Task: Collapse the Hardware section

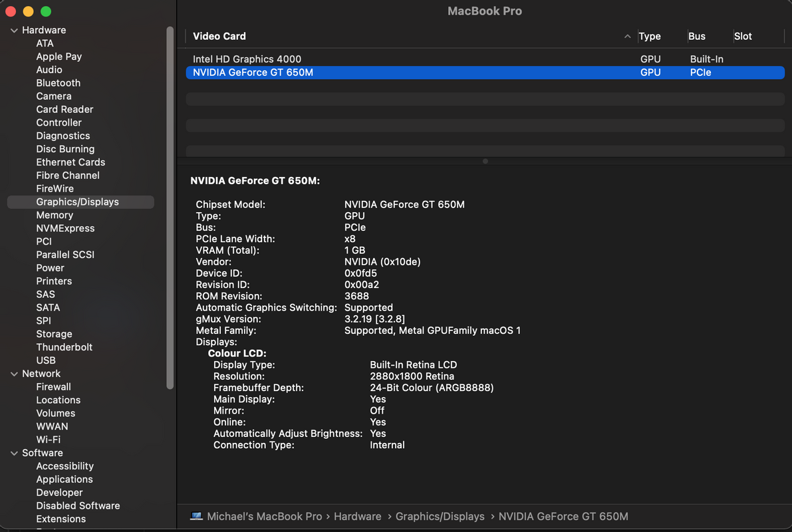Action: [x=14, y=31]
